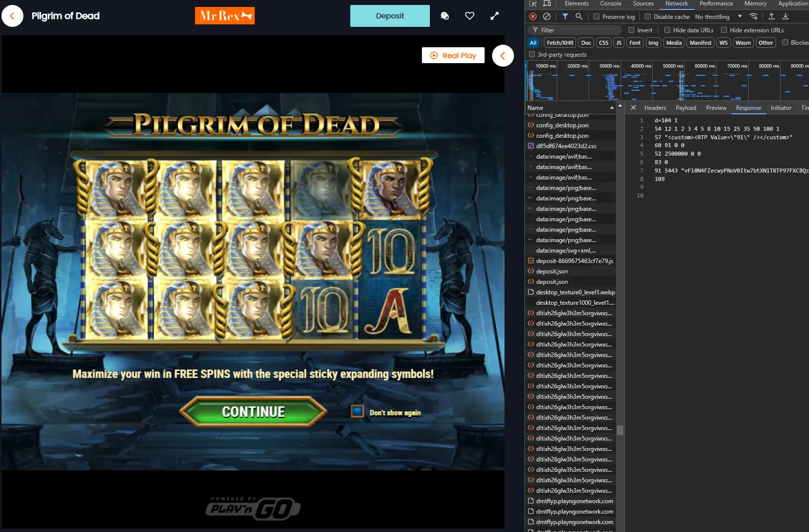
Task: Filter requests by Manifest
Action: pos(701,43)
